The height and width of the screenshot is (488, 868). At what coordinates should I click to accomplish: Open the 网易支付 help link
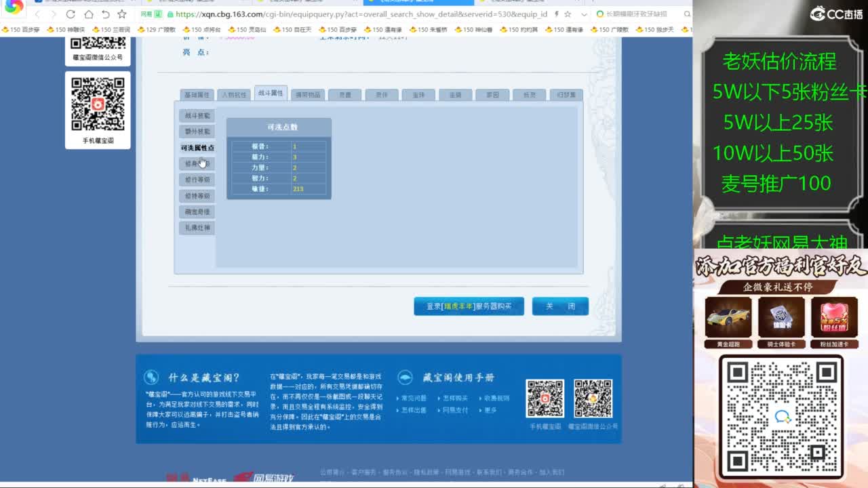pos(455,411)
